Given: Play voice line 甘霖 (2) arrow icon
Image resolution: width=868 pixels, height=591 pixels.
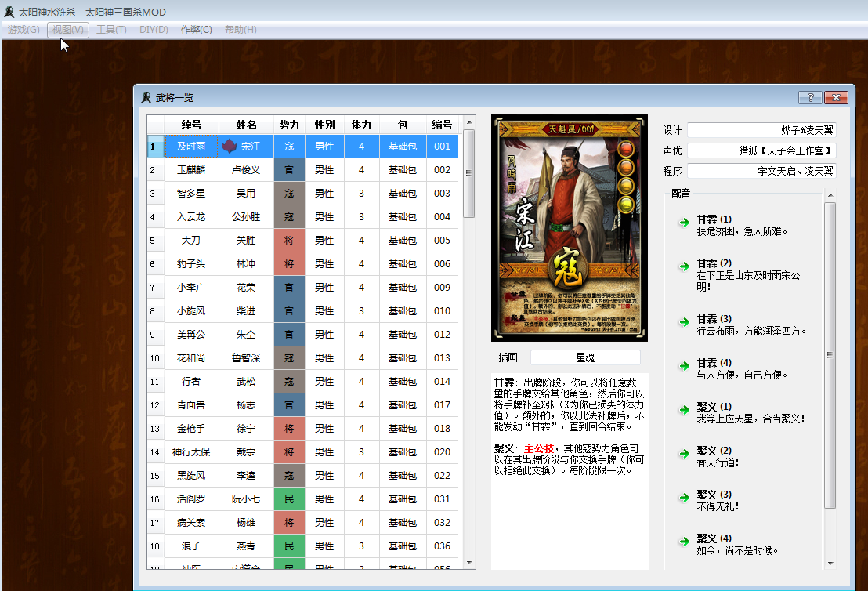Looking at the screenshot, I should click(684, 266).
